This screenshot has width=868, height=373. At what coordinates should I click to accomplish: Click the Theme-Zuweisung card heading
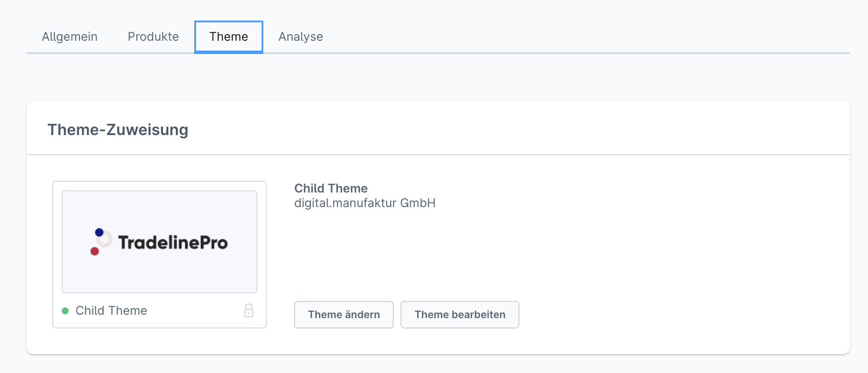118,129
